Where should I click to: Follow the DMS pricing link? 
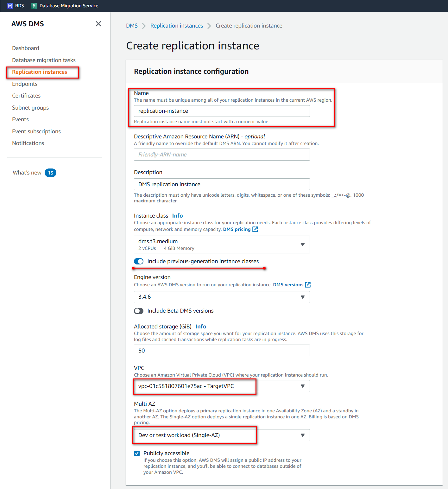[237, 229]
